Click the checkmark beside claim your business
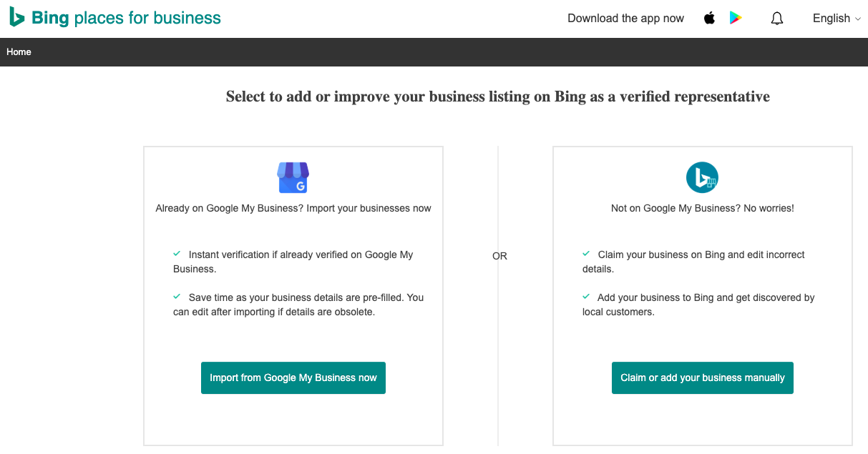The image size is (868, 454). click(586, 254)
